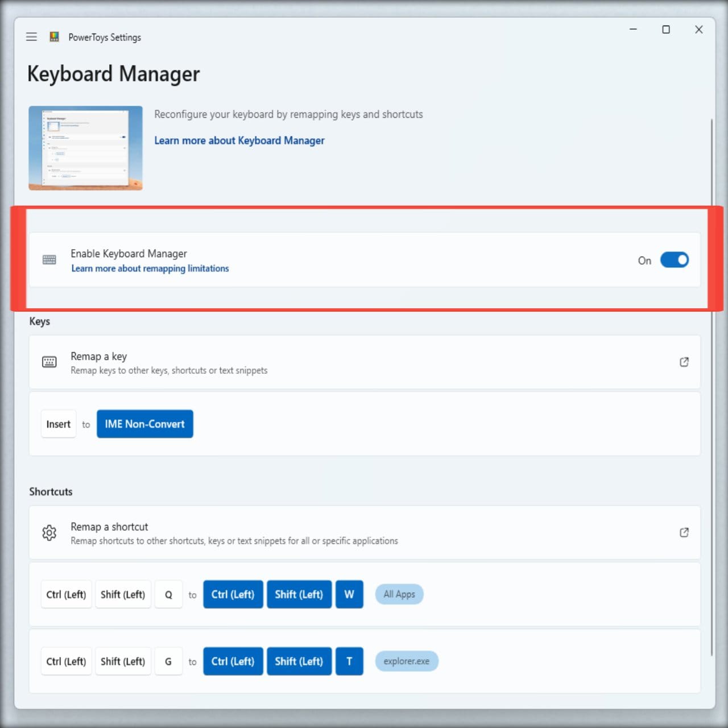Click the vertical scrollbar on the right
The height and width of the screenshot is (728, 728).
(712, 387)
